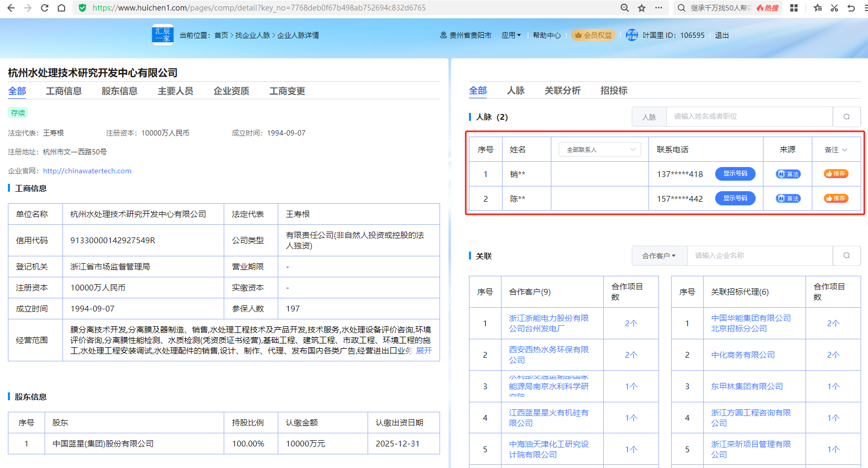Open 中化商务有限公司 link

point(743,355)
